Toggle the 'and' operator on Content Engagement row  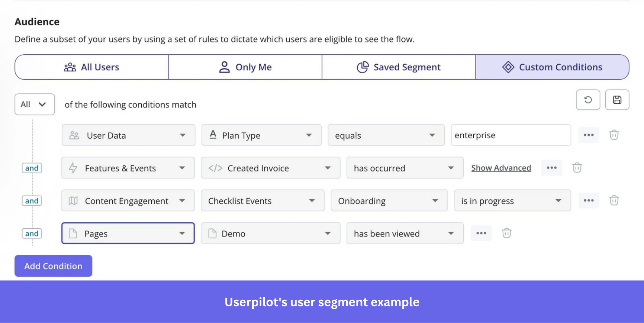pyautogui.click(x=31, y=200)
